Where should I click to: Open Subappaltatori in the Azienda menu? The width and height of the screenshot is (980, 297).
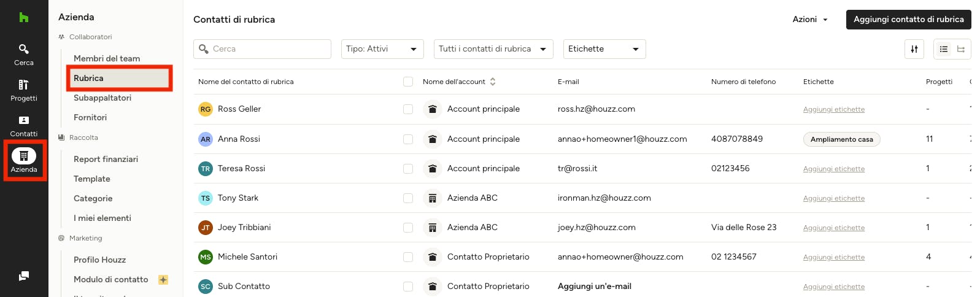coord(102,98)
